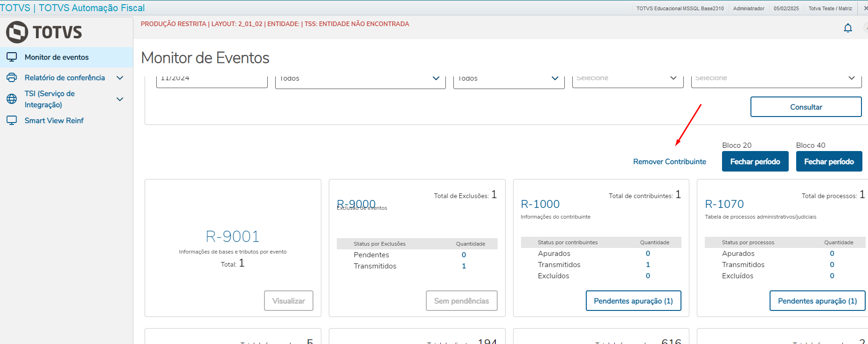Click Tabela de processos administrativos/judiciais subtitle
868x344 pixels.
(x=761, y=217)
